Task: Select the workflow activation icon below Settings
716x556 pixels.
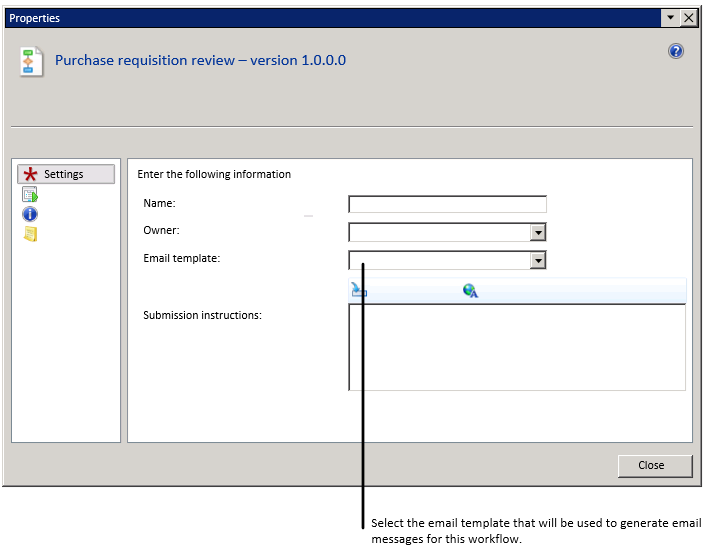Action: coord(30,195)
